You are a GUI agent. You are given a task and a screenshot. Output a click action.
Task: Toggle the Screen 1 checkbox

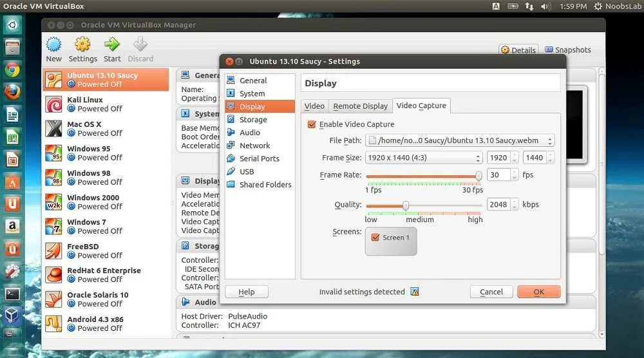[x=375, y=238]
